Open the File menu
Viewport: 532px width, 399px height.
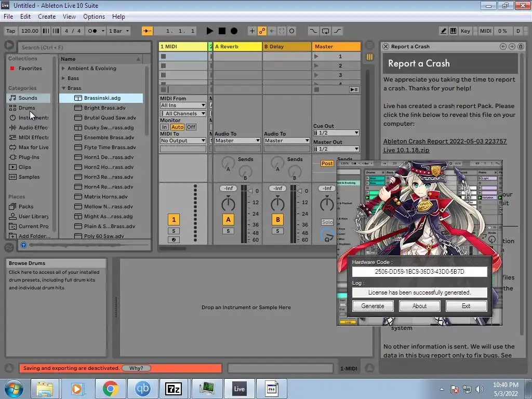(8, 16)
